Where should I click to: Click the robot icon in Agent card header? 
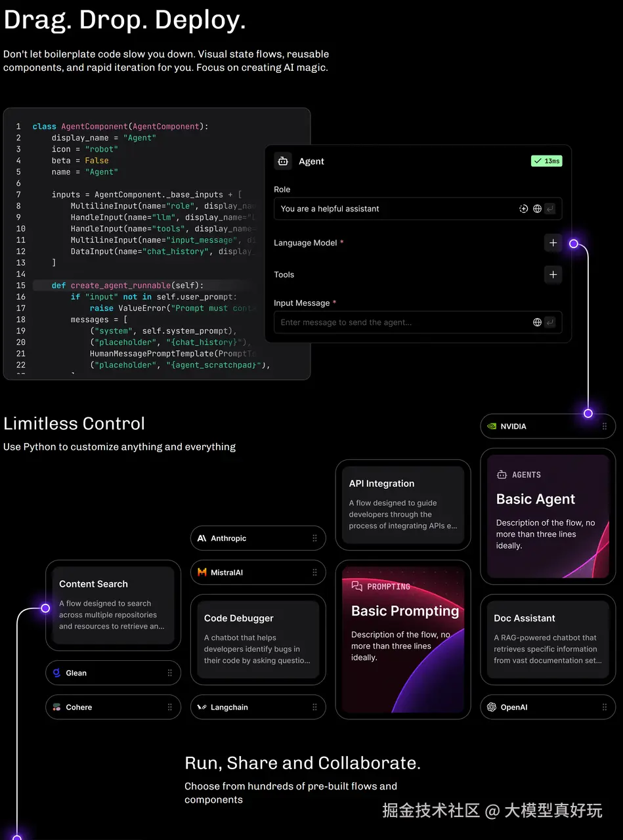point(283,161)
